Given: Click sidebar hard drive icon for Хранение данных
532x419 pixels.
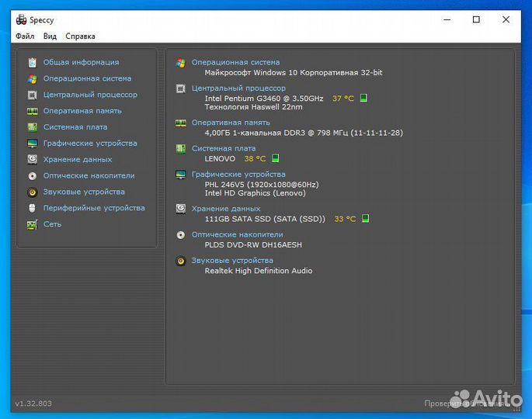Looking at the screenshot, I should coord(33,159).
